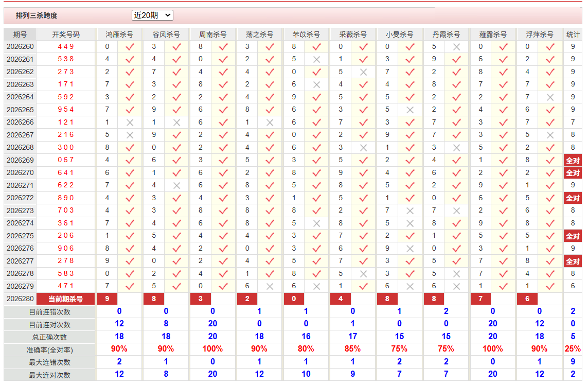Click the X mark for 芣苡杀号 in row 2026274

coord(316,223)
